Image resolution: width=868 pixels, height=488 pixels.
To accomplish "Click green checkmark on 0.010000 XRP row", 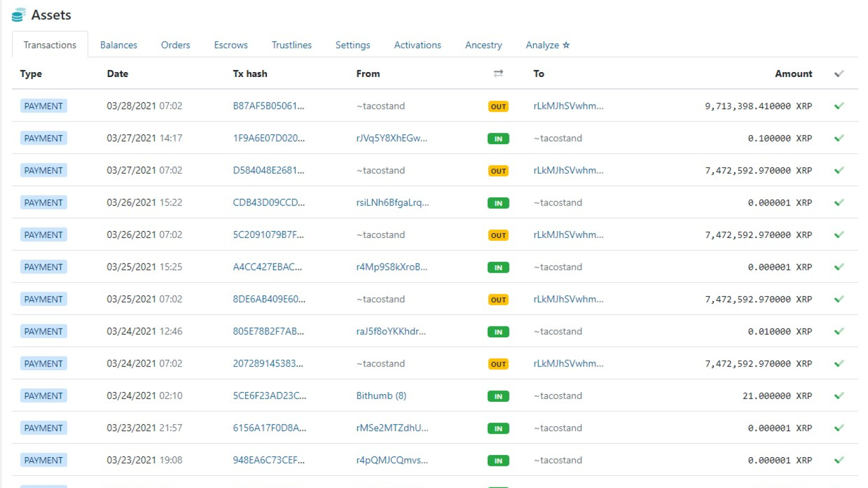I will [839, 331].
